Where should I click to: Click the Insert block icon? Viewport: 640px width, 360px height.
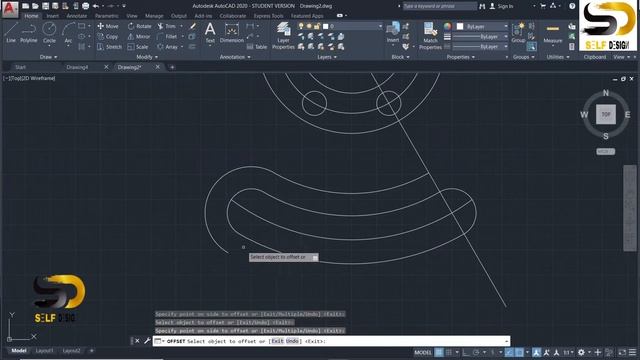coord(393,32)
